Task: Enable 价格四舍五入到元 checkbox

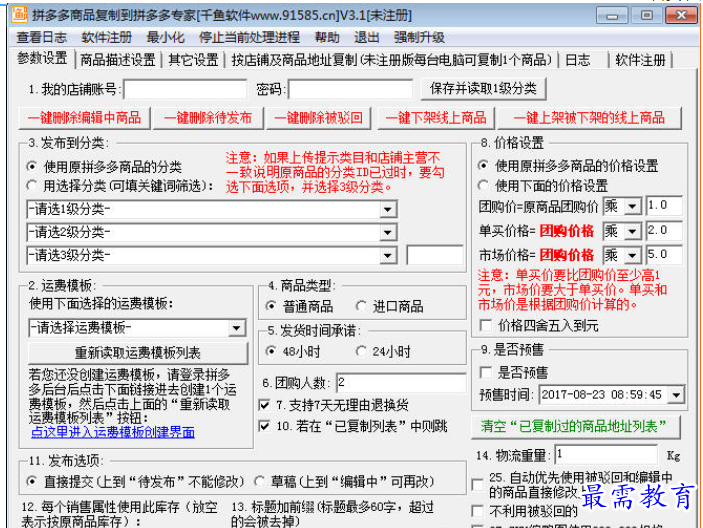Action: pos(486,325)
